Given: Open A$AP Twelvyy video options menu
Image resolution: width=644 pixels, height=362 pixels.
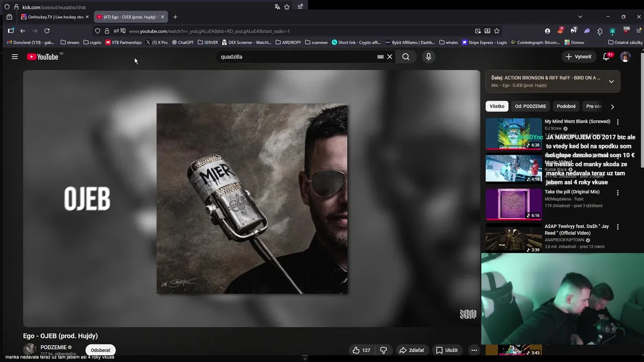Looking at the screenshot, I should click(618, 227).
